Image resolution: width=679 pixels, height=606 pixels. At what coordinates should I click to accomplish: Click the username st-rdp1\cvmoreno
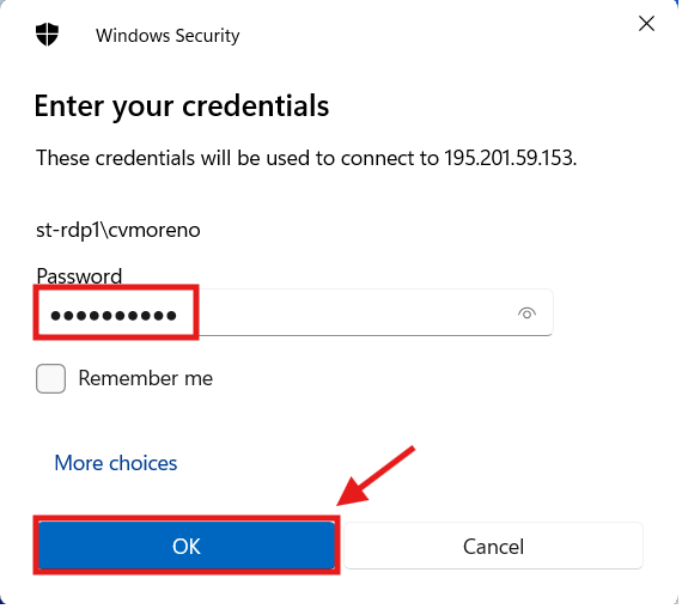pos(118,230)
